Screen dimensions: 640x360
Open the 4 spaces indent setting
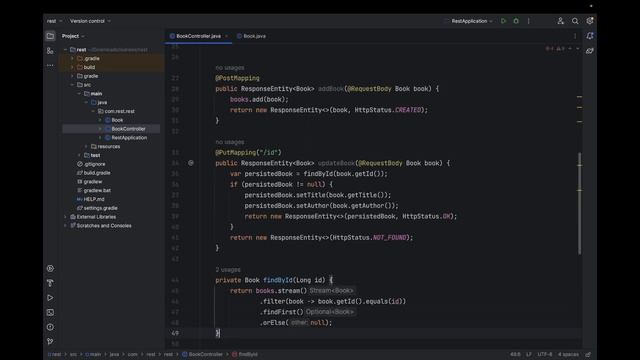(568, 354)
